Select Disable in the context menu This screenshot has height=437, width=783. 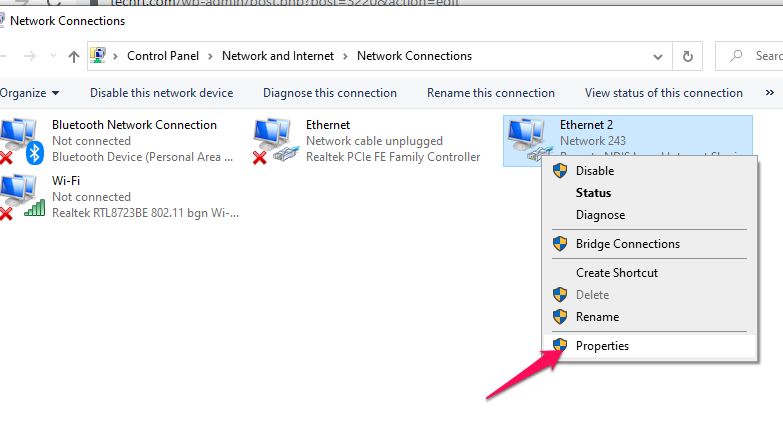coord(595,171)
